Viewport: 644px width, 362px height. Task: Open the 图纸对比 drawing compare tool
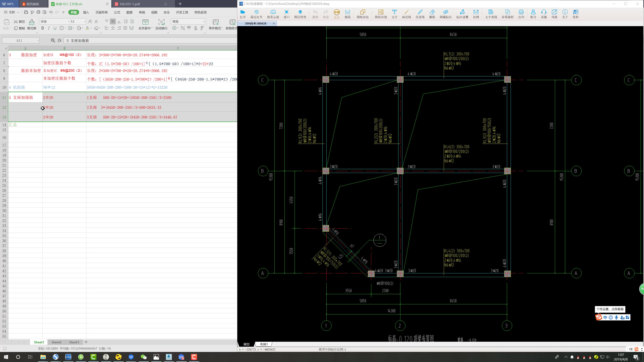(362, 14)
